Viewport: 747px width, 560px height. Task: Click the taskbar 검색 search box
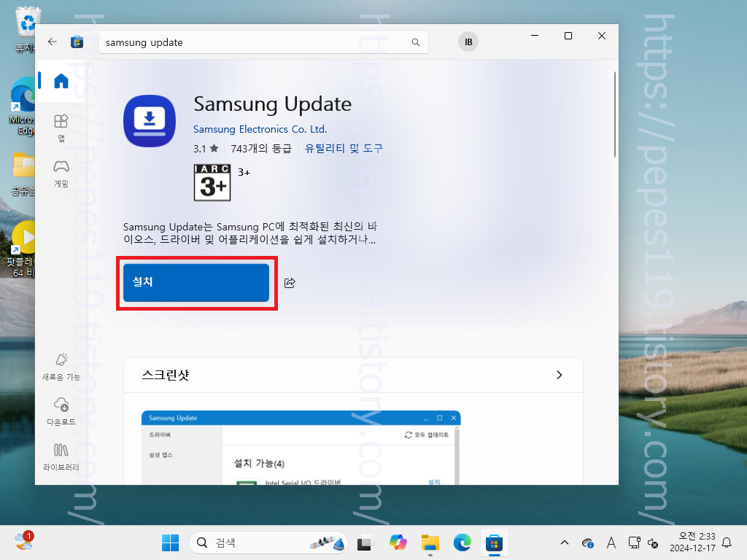pyautogui.click(x=268, y=542)
